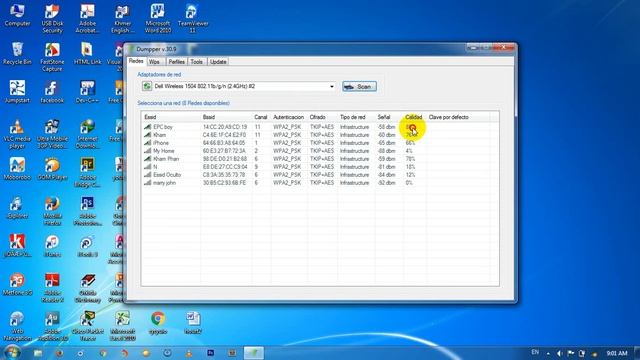
Task: Open USB Disk Security shortcut
Action: [x=52, y=19]
